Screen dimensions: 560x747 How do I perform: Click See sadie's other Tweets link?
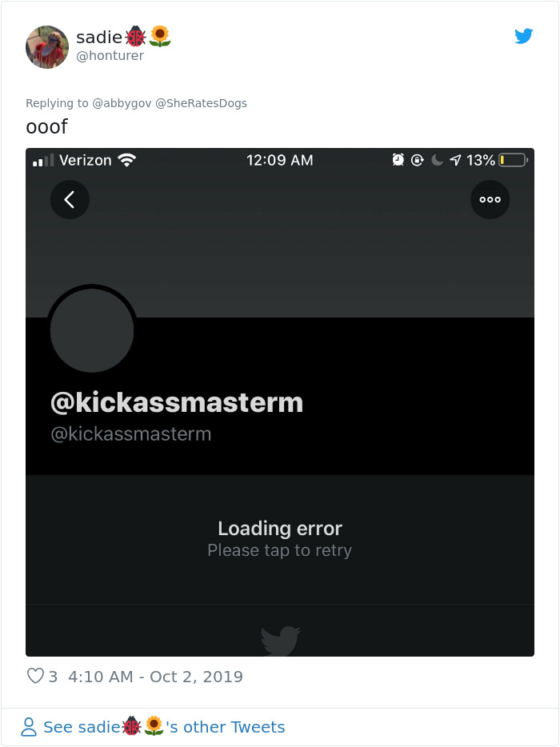pyautogui.click(x=164, y=727)
